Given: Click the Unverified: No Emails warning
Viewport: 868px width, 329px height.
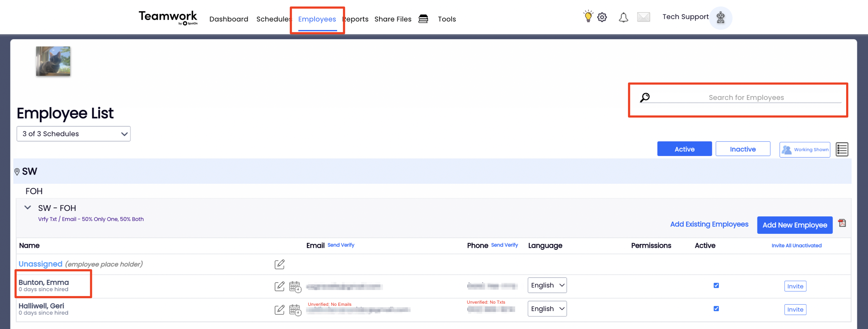Looking at the screenshot, I should click(x=329, y=304).
